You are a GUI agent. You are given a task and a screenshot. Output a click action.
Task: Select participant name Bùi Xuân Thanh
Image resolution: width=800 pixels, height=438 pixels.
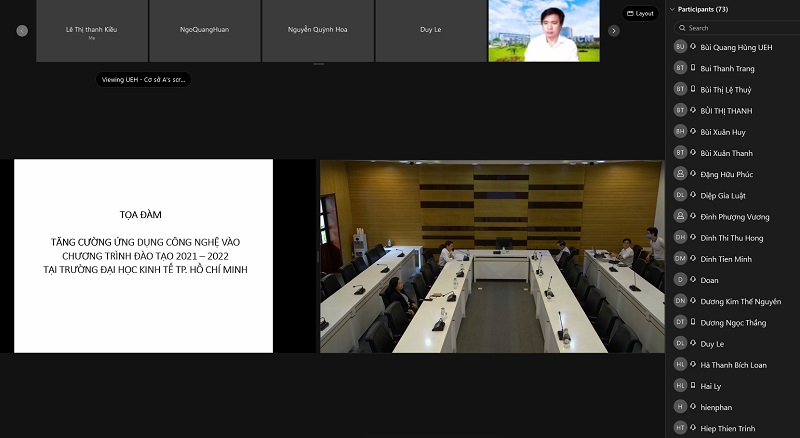(x=726, y=153)
